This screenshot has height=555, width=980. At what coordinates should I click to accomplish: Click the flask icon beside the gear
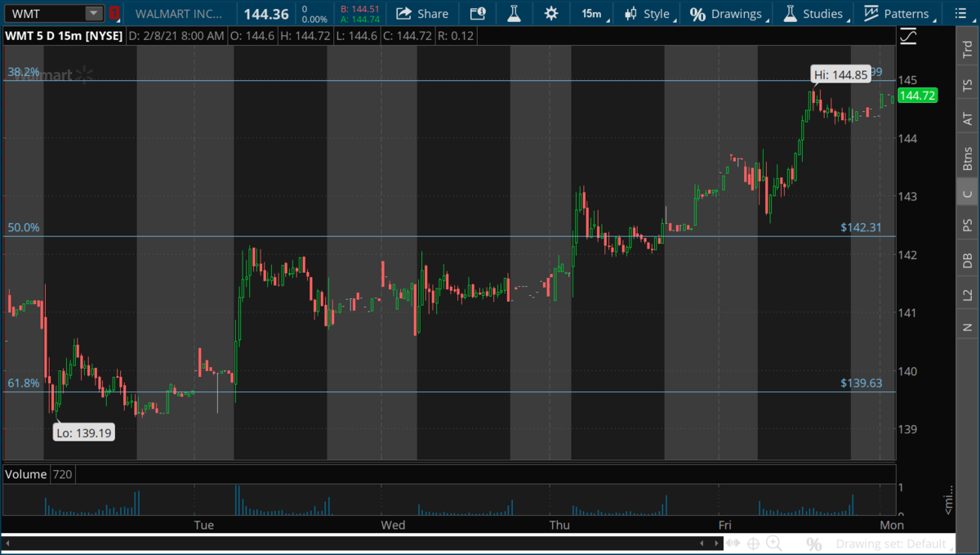coord(514,13)
